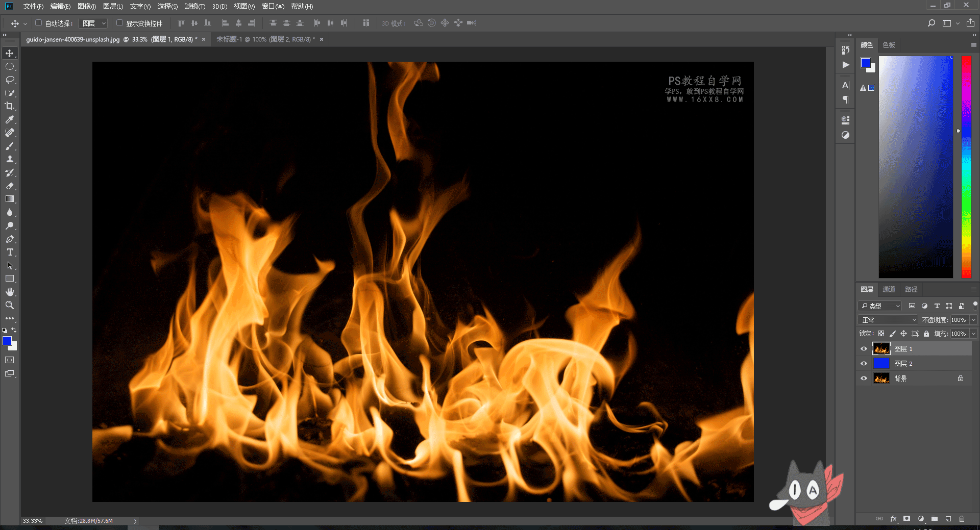Switch to the 通道 tab

pos(889,289)
